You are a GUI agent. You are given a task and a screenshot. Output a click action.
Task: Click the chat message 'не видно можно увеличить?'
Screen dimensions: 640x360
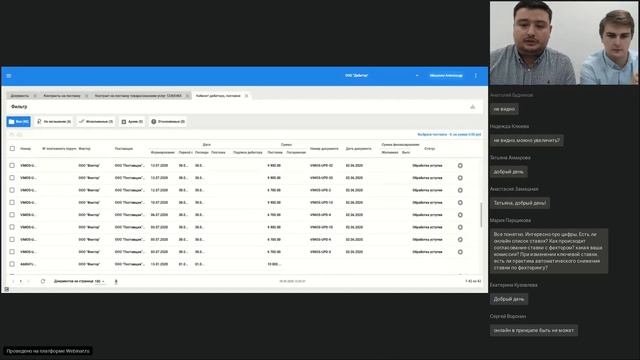click(x=527, y=140)
